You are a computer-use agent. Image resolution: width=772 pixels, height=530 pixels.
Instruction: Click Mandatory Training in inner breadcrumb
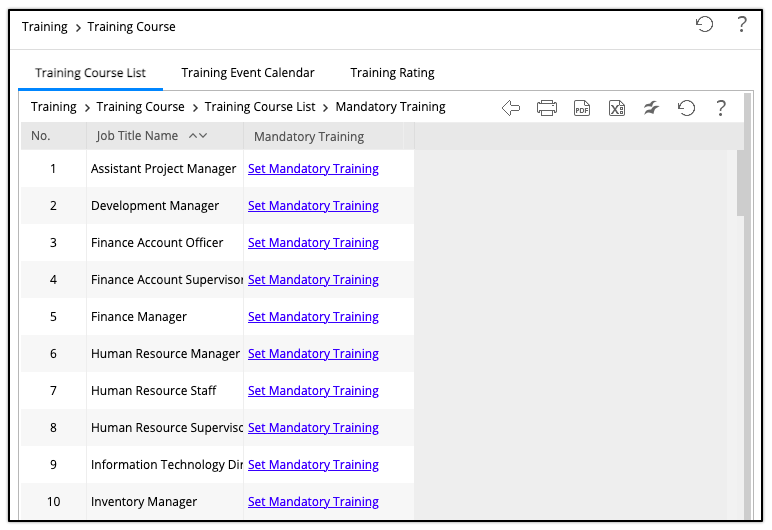tap(390, 107)
